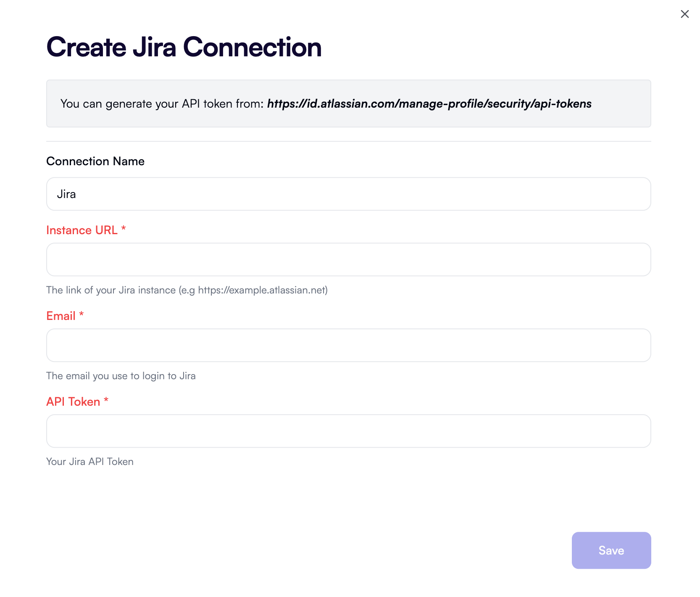Click the Connection Name label

[95, 161]
